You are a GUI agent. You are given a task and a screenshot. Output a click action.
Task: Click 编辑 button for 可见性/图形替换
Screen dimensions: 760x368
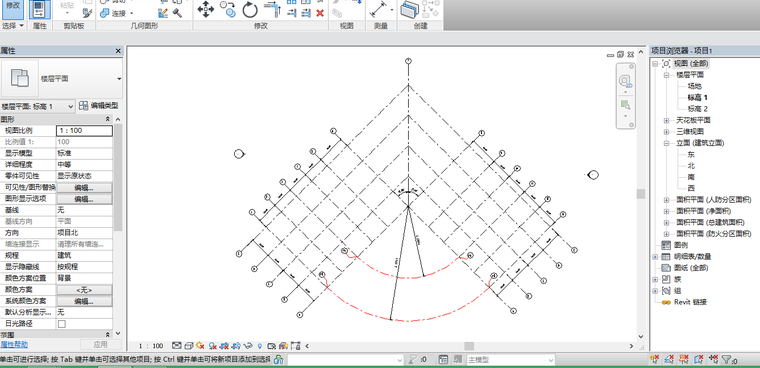pos(84,188)
